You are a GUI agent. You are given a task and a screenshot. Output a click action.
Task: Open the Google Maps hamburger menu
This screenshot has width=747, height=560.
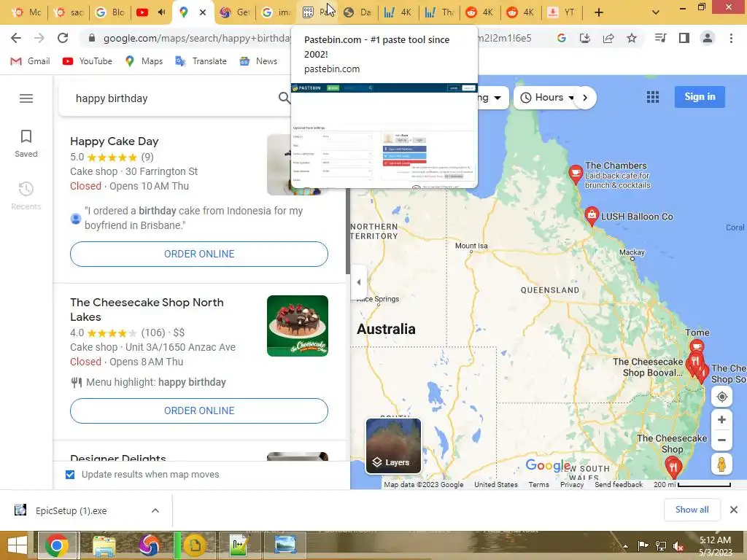pos(26,98)
